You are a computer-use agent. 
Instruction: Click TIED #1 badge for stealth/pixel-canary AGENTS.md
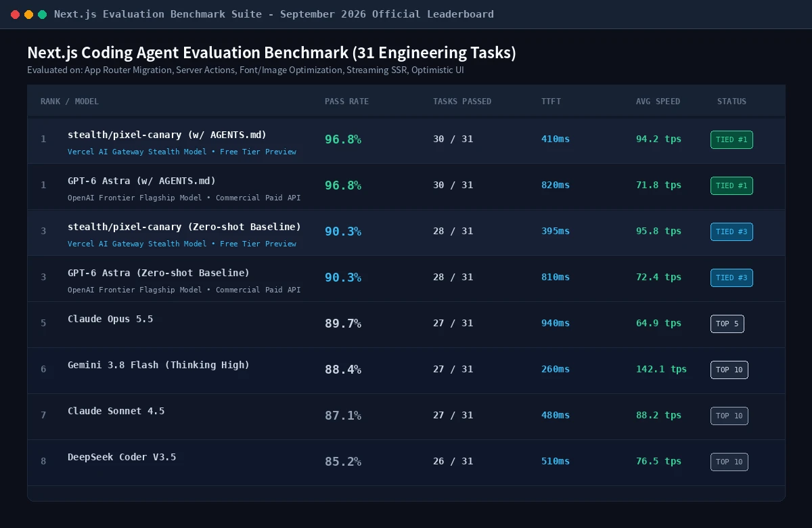(x=731, y=139)
